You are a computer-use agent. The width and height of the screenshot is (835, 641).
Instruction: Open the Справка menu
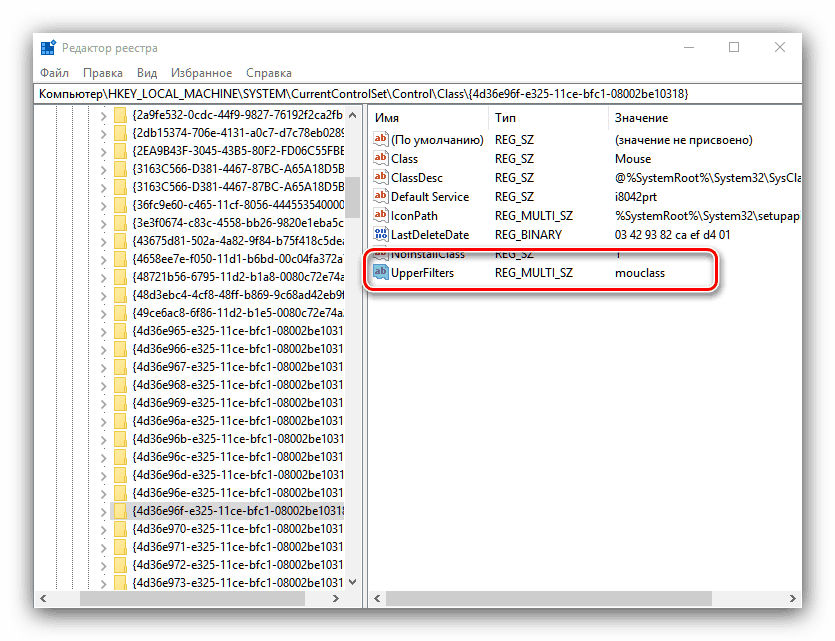pos(269,73)
